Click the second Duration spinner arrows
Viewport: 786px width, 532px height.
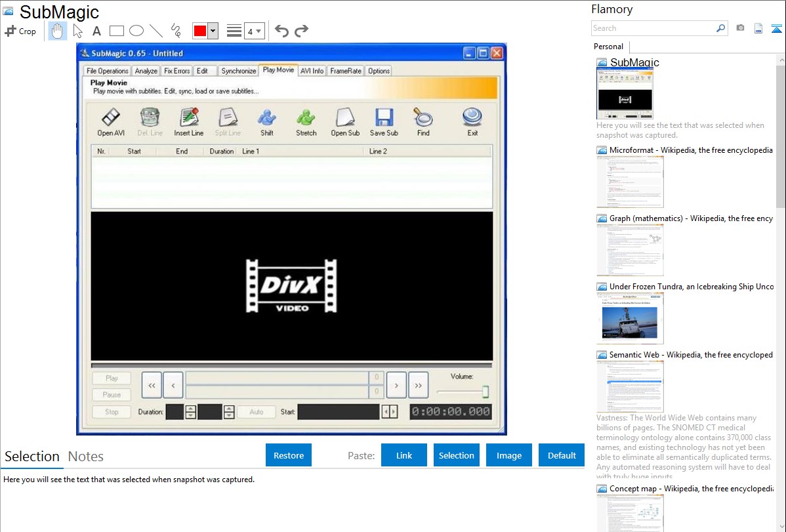(228, 412)
